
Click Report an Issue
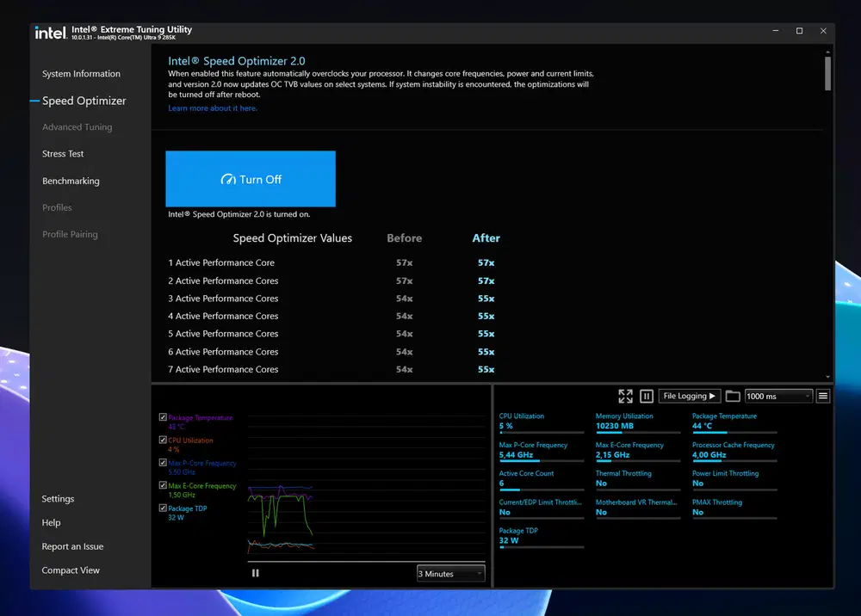tap(72, 546)
